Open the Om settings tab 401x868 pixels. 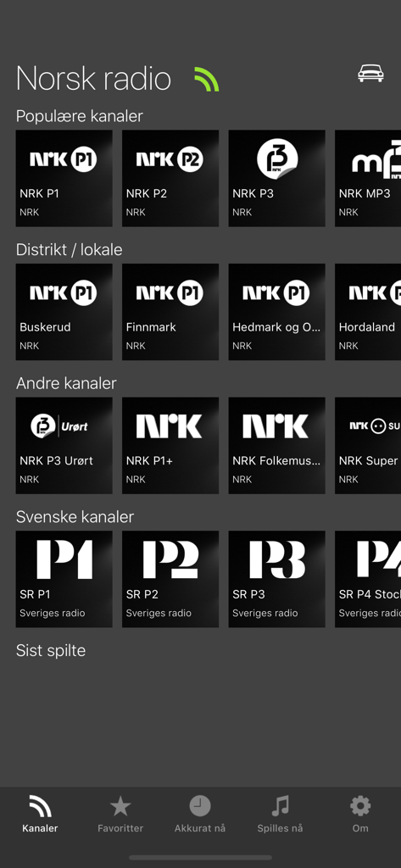pyautogui.click(x=360, y=814)
